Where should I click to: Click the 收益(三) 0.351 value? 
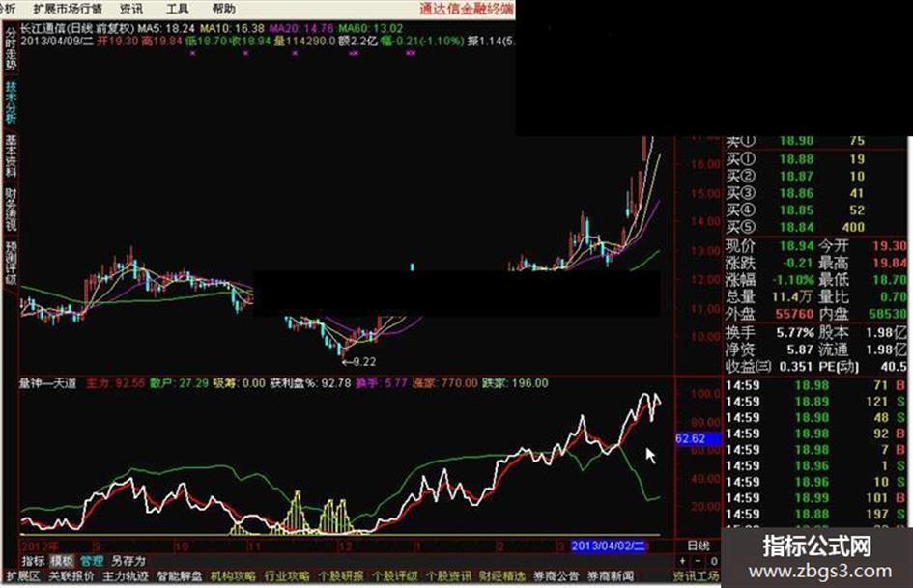click(x=795, y=366)
